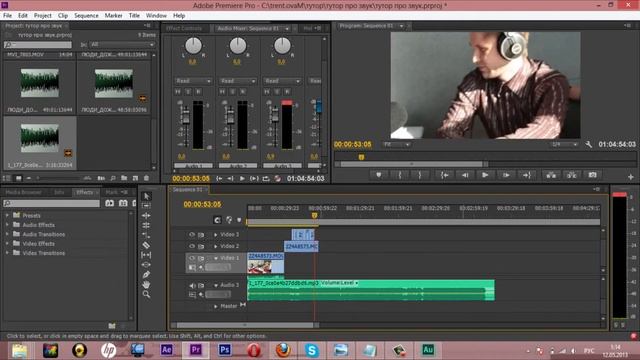Click Mark Out in Program Monitor
This screenshot has width=640, height=360.
420,175
